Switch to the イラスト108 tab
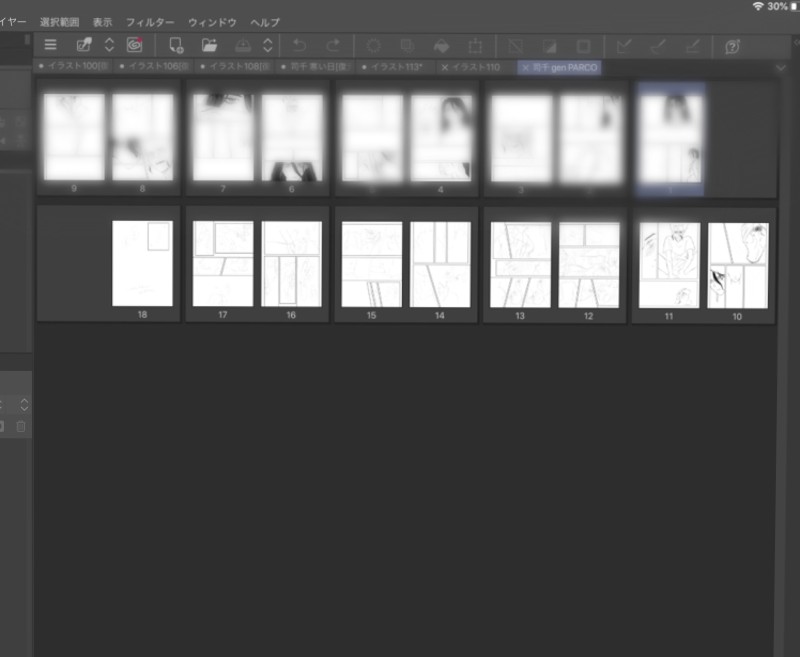This screenshot has width=800, height=657. point(235,67)
